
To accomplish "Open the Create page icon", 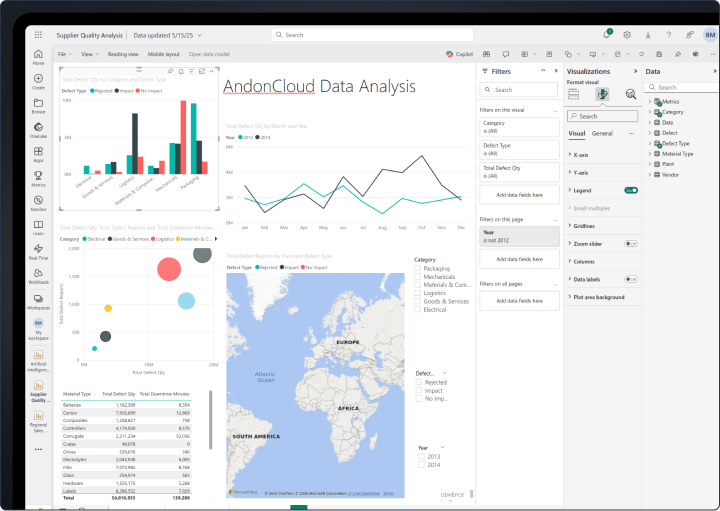I will [x=38, y=81].
